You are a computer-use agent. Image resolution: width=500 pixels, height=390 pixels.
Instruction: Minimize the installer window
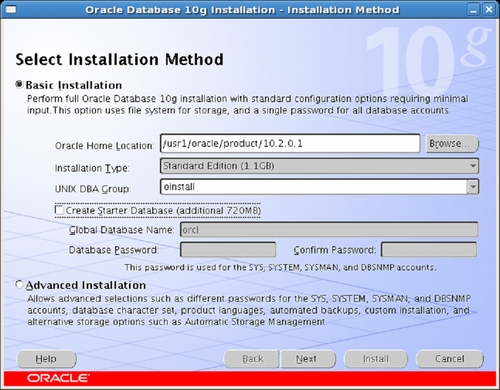point(473,10)
